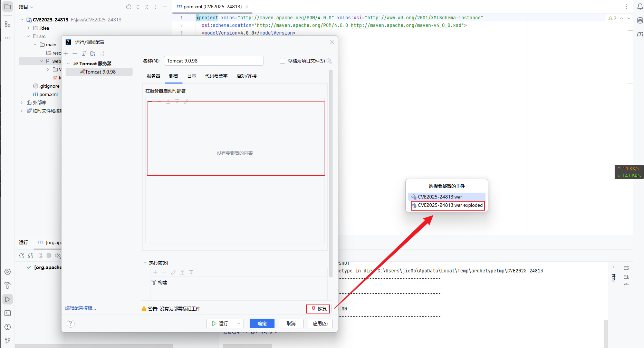Click the 名称 input field
This screenshot has height=348, width=644.
pyautogui.click(x=213, y=61)
